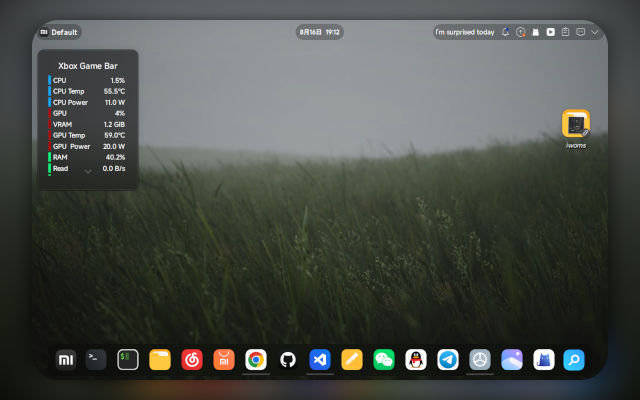Open the blue magnifier search app

(574, 360)
